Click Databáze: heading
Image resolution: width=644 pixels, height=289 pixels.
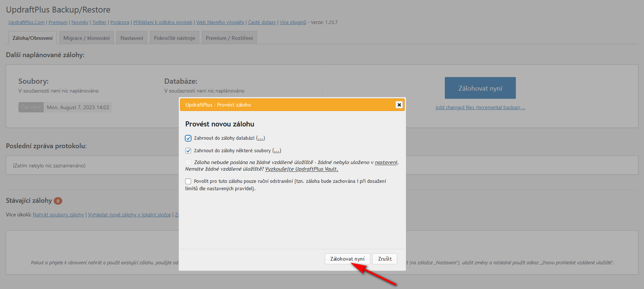[x=181, y=81]
